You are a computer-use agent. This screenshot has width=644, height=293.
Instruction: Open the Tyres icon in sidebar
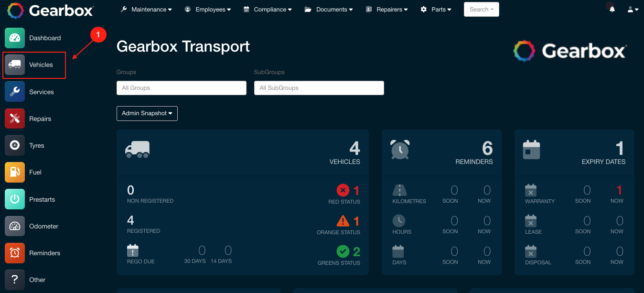coord(15,145)
